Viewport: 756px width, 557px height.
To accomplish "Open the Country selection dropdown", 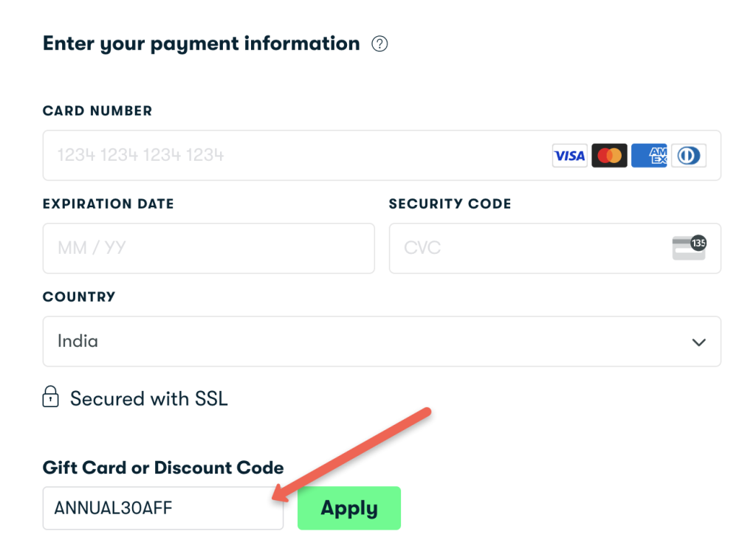I will (382, 341).
